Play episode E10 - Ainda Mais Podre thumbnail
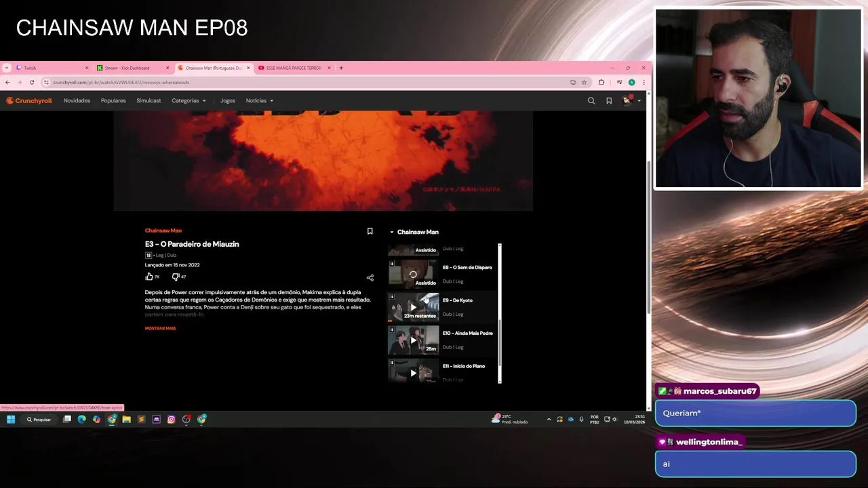 [413, 340]
